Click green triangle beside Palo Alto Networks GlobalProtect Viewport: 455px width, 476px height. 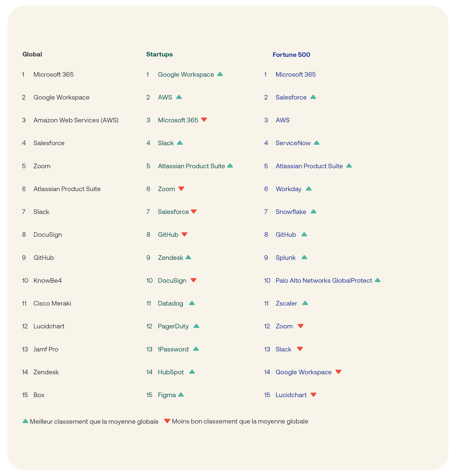point(377,280)
